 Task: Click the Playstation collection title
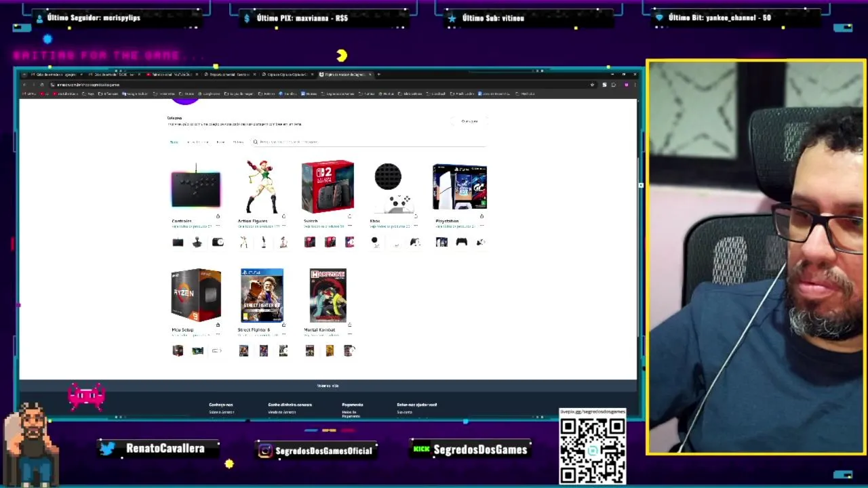447,221
